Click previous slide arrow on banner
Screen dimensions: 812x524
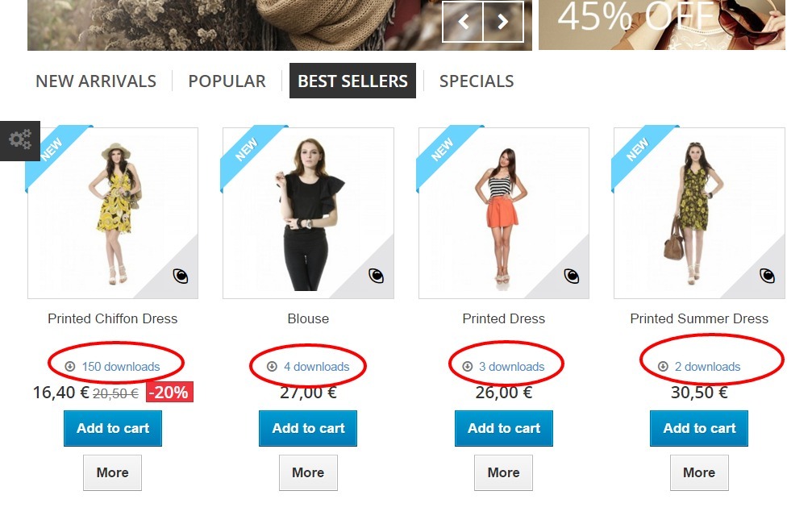click(463, 21)
